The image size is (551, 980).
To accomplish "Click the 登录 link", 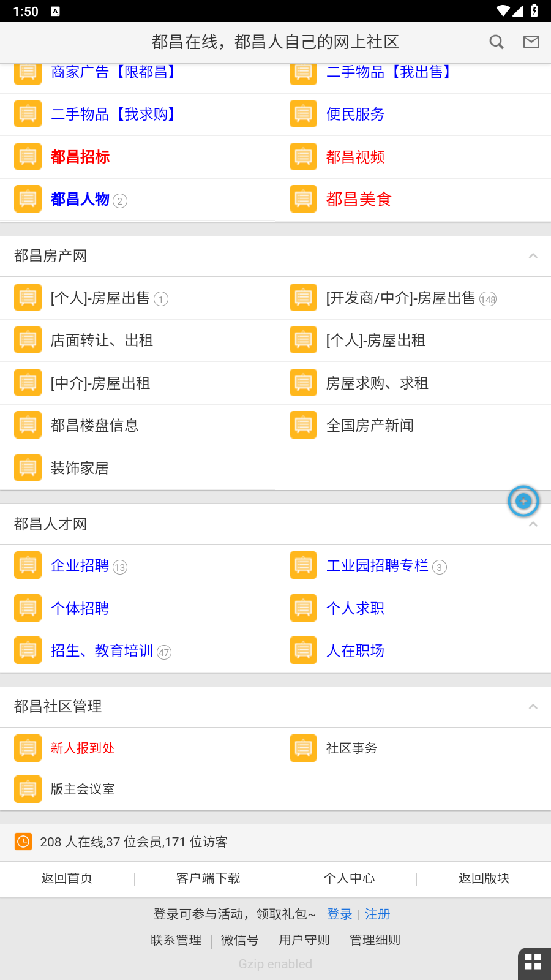I will pos(340,914).
